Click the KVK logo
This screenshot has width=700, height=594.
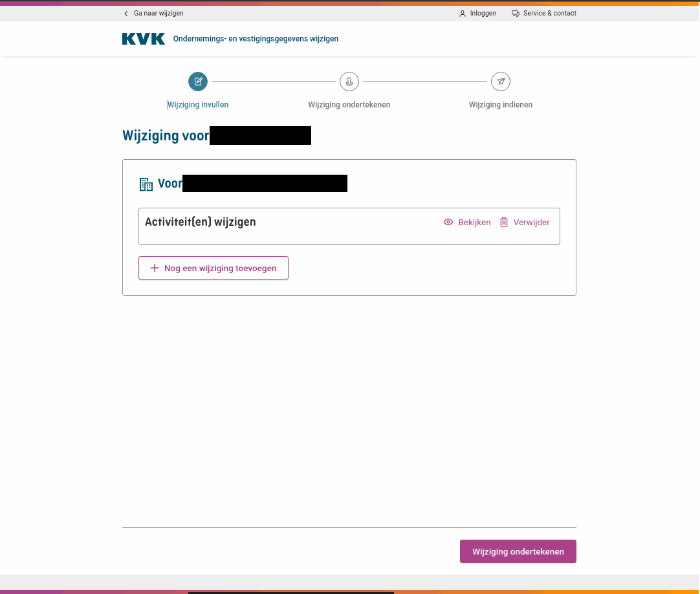coord(143,38)
